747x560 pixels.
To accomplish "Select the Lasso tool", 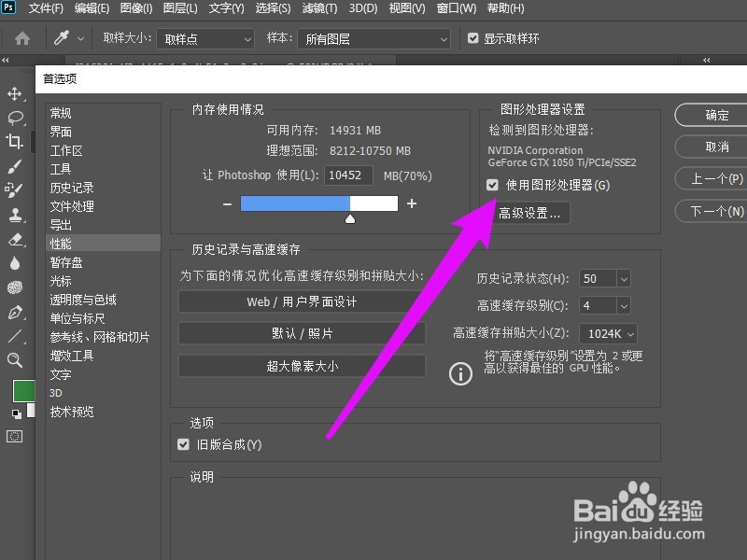I will tap(15, 118).
